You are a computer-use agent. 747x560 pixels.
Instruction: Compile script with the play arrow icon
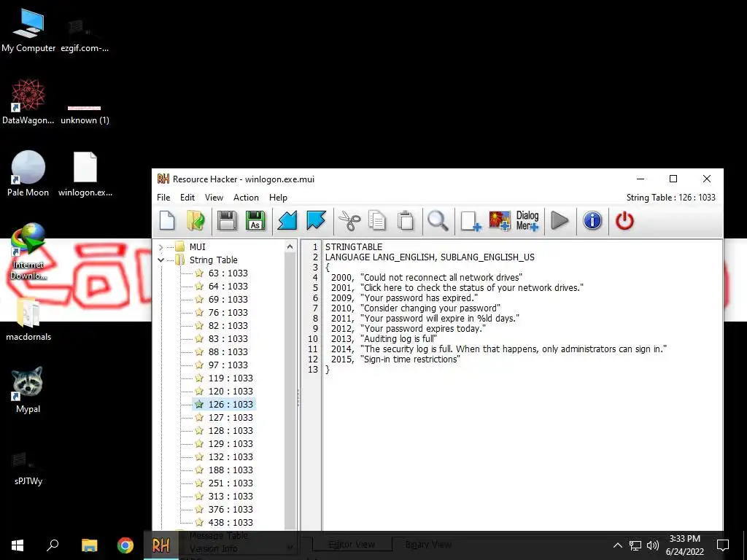coord(560,221)
